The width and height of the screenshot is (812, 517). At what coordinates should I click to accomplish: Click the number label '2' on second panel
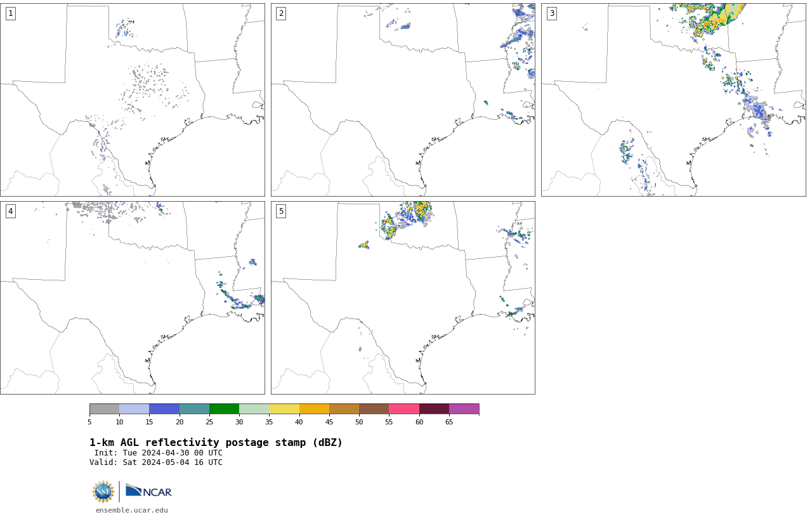pyautogui.click(x=281, y=13)
